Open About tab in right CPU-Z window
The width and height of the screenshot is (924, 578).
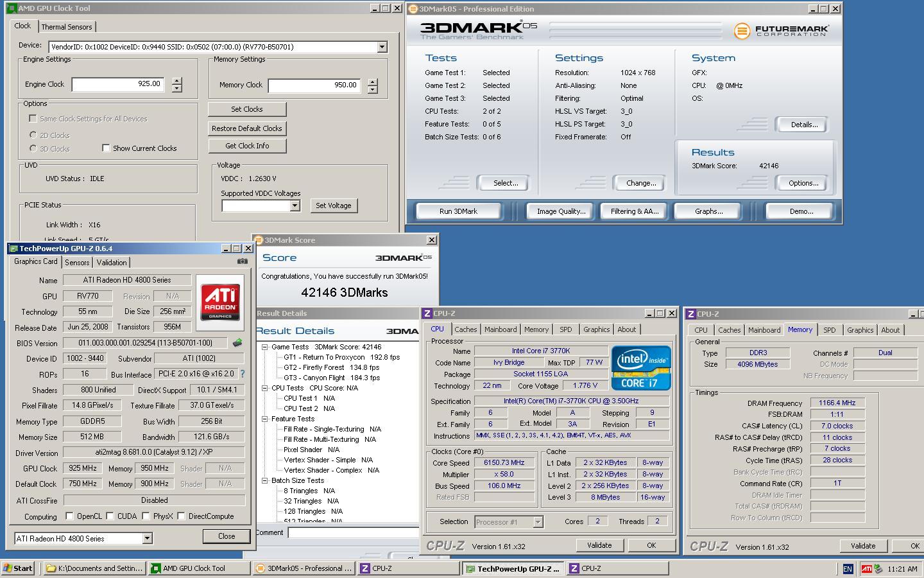click(x=891, y=330)
